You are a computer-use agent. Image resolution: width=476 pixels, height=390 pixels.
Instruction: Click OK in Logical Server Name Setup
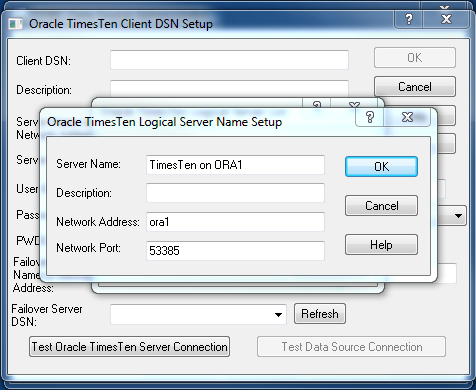tap(381, 166)
